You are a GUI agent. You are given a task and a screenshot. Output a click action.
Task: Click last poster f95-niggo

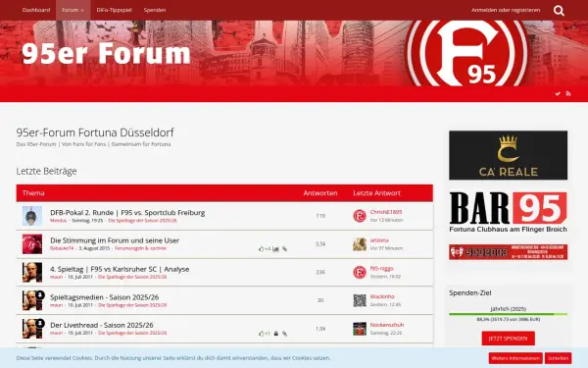click(x=382, y=268)
